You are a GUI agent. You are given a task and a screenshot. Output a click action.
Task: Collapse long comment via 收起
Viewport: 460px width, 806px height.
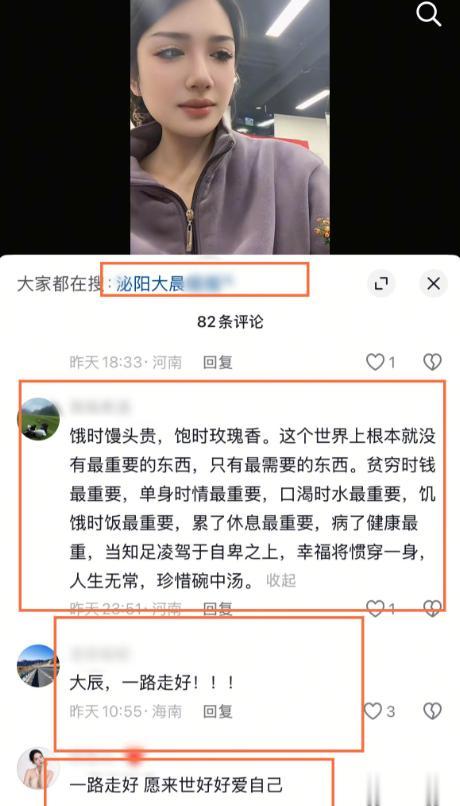281,580
